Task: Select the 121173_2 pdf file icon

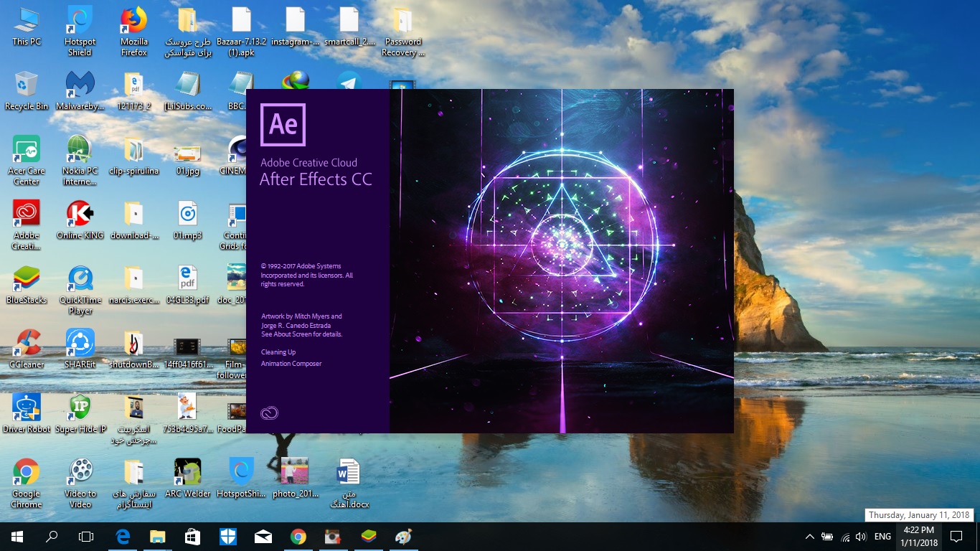Action: point(133,91)
